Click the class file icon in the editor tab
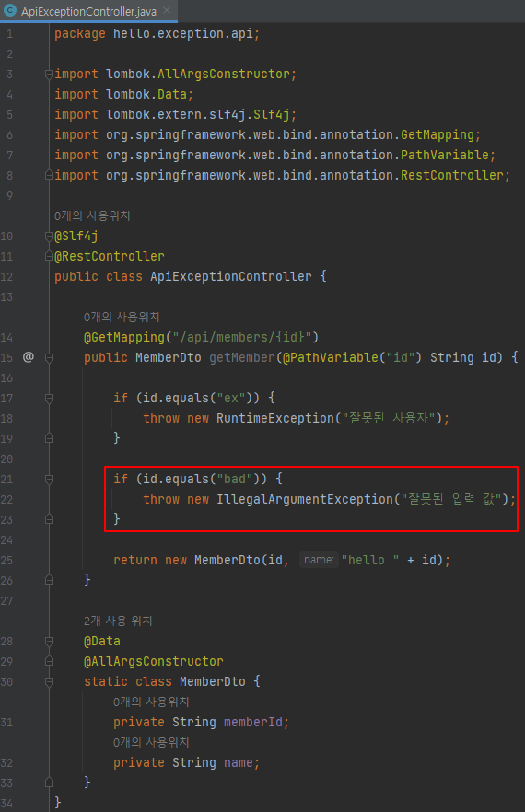 (x=10, y=10)
